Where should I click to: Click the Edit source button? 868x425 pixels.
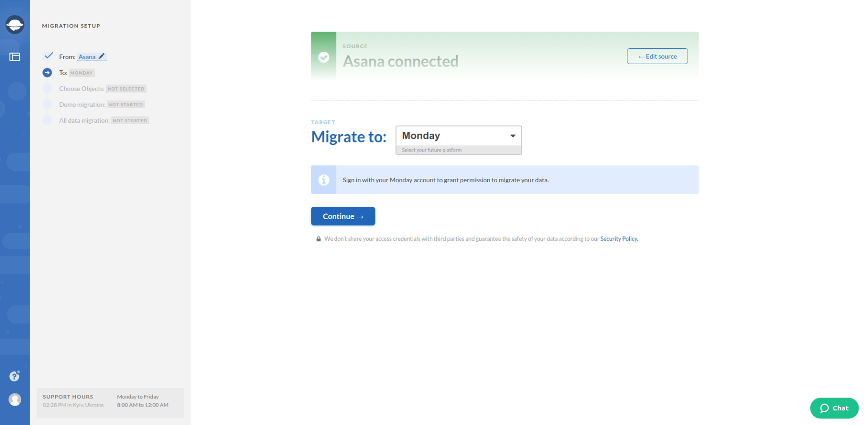click(657, 56)
